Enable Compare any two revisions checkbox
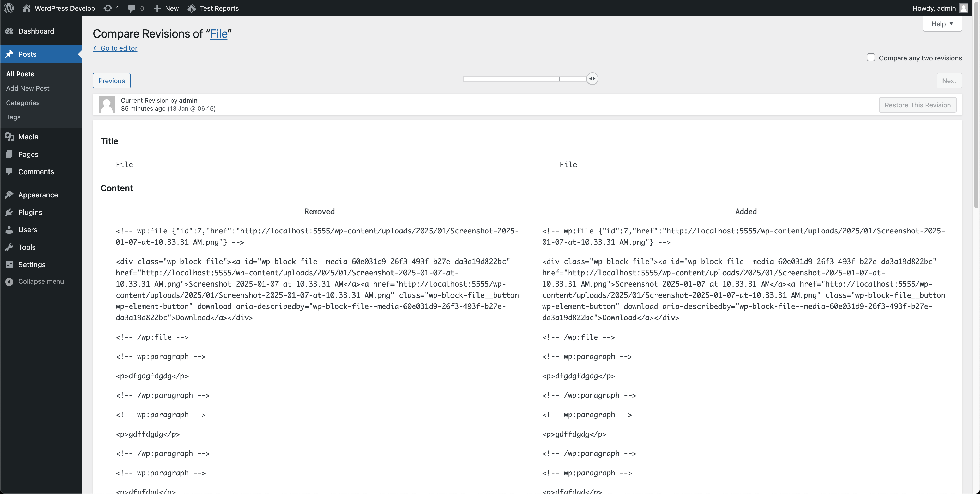980x494 pixels. [871, 57]
